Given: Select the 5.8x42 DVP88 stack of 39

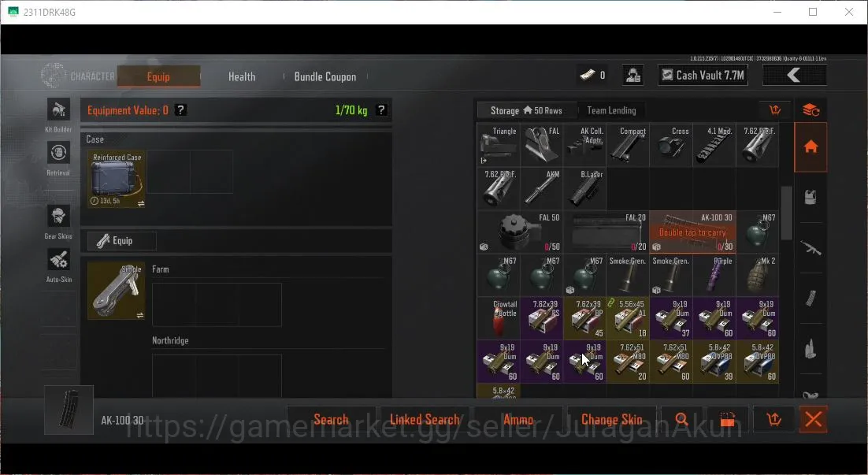Looking at the screenshot, I should 714,361.
